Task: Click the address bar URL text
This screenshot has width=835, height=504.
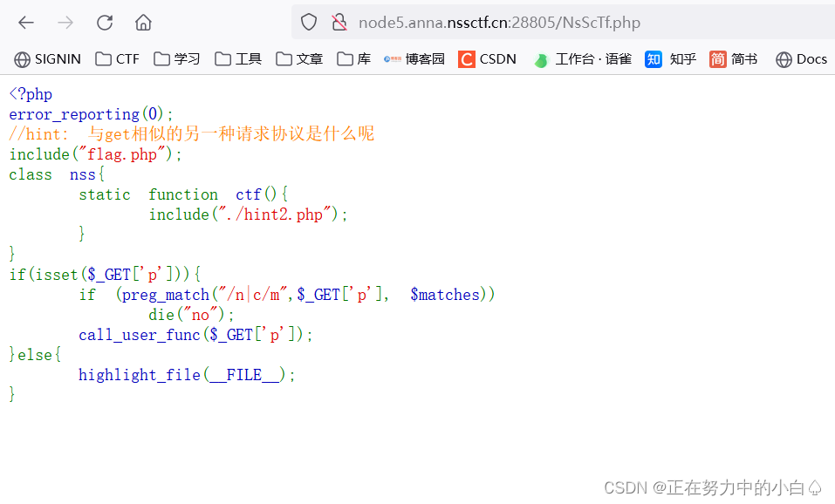Action: [x=497, y=23]
